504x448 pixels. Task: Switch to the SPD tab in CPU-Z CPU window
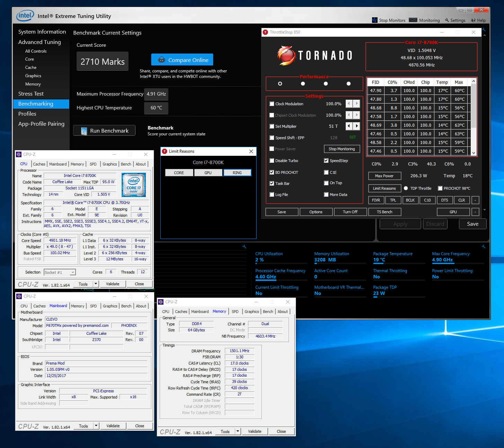click(x=93, y=164)
